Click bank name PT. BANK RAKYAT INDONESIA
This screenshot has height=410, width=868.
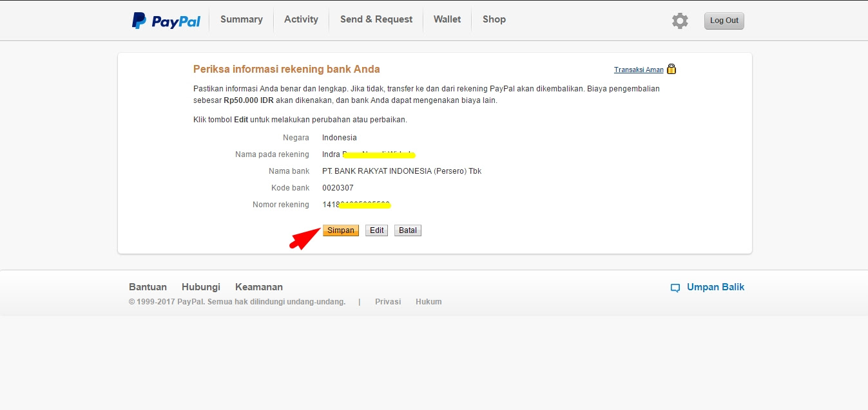click(x=402, y=171)
